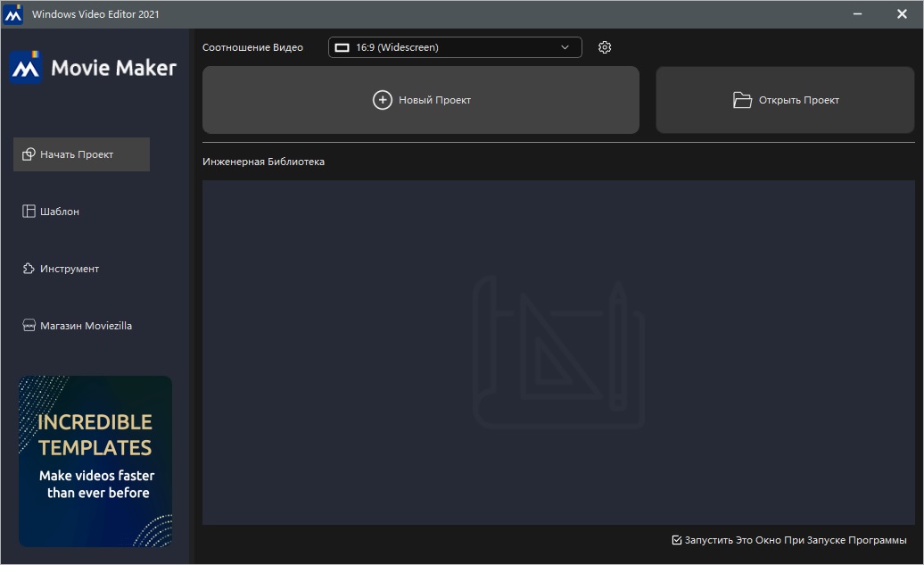Click the chevron arrow of the aspect combo box
924x565 pixels.
(564, 46)
